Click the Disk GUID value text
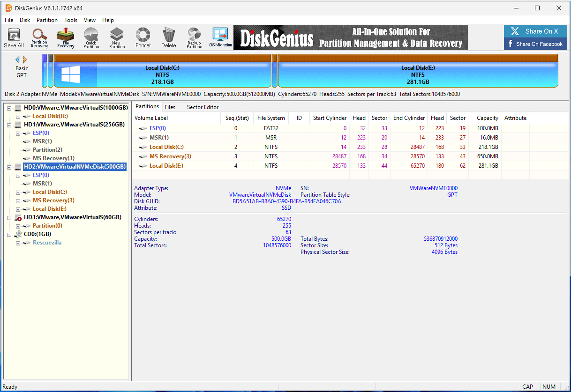The width and height of the screenshot is (571, 392). (287, 201)
